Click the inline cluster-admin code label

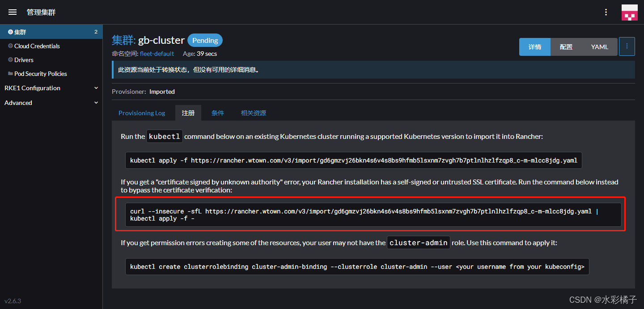pyautogui.click(x=419, y=243)
